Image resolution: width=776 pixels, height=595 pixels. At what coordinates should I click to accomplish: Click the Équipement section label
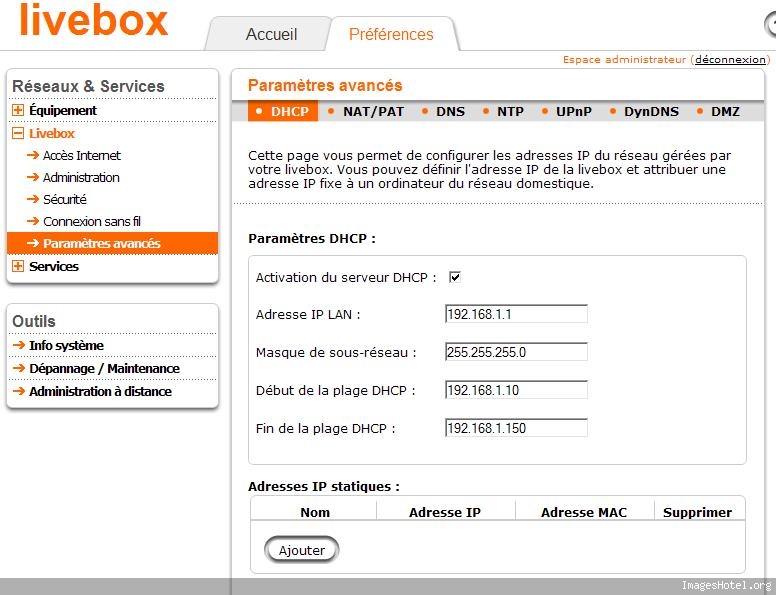63,110
